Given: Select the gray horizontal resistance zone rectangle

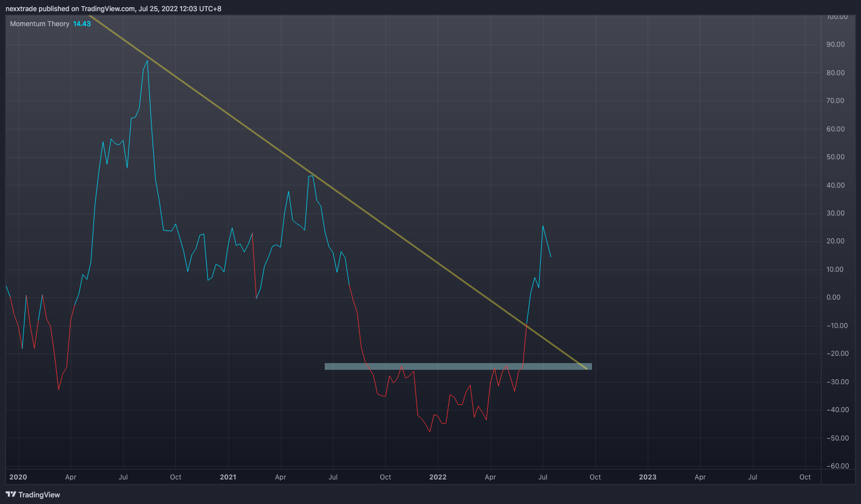Looking at the screenshot, I should (x=458, y=366).
